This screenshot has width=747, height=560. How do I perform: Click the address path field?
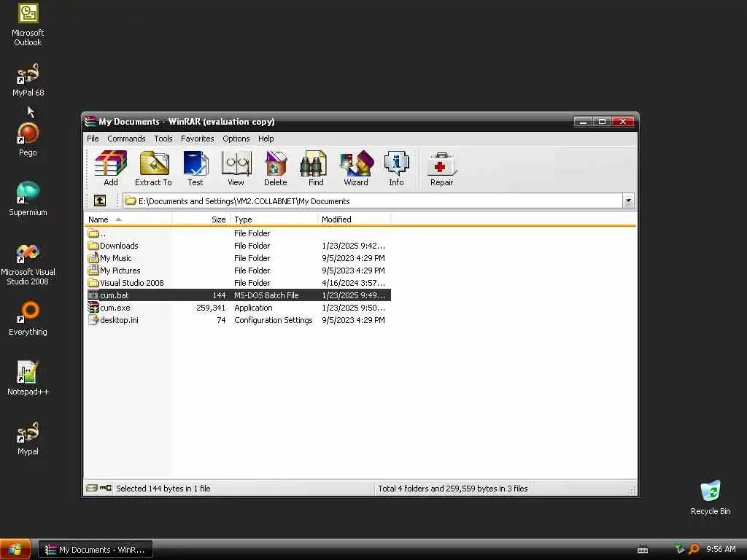click(x=373, y=201)
